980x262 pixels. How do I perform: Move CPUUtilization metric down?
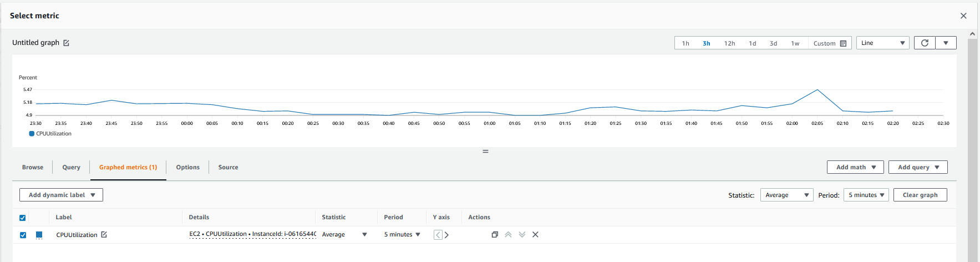click(x=522, y=235)
